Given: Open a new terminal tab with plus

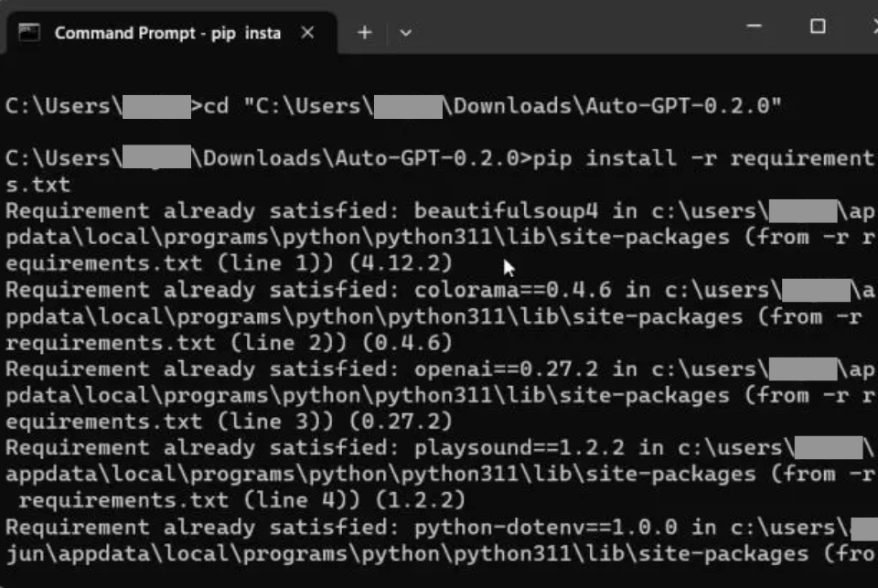Looking at the screenshot, I should click(364, 33).
